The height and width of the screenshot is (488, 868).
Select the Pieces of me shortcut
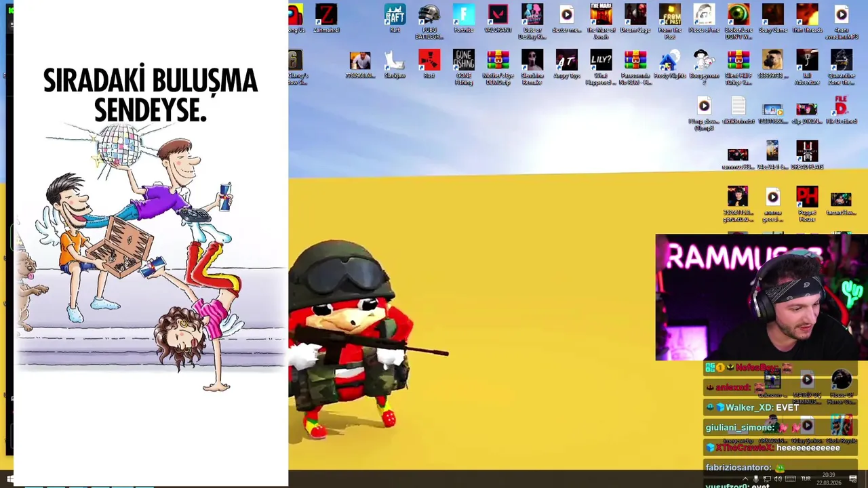pyautogui.click(x=704, y=19)
